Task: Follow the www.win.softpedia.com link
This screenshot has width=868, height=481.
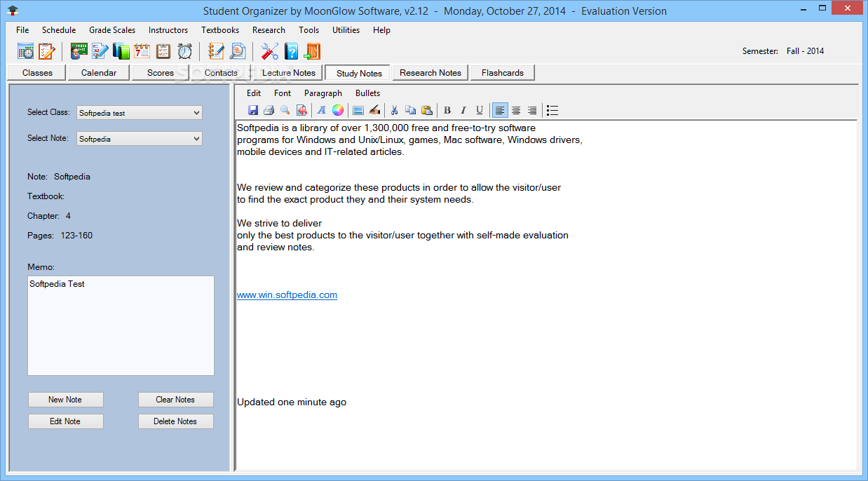Action: 287,295
